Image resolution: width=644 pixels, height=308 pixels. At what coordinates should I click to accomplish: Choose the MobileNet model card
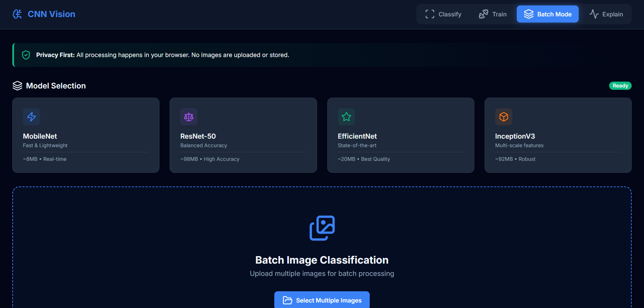tap(86, 135)
